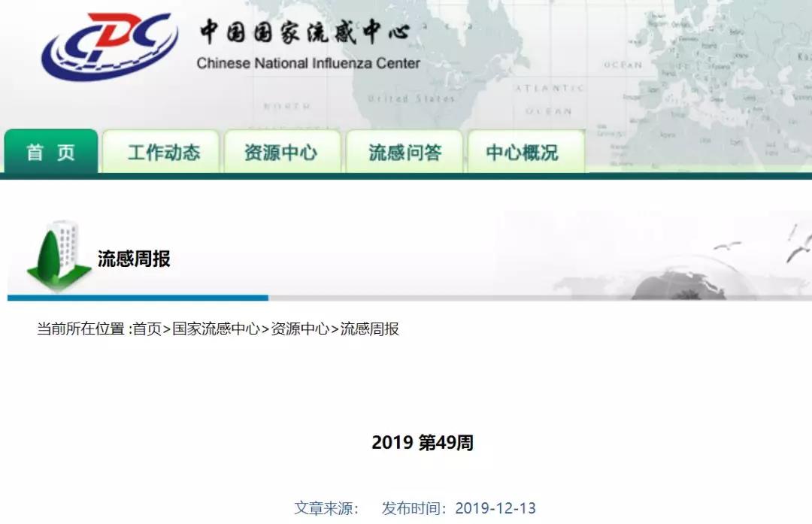Click the United States label on header map
The image size is (812, 524).
[x=411, y=98]
